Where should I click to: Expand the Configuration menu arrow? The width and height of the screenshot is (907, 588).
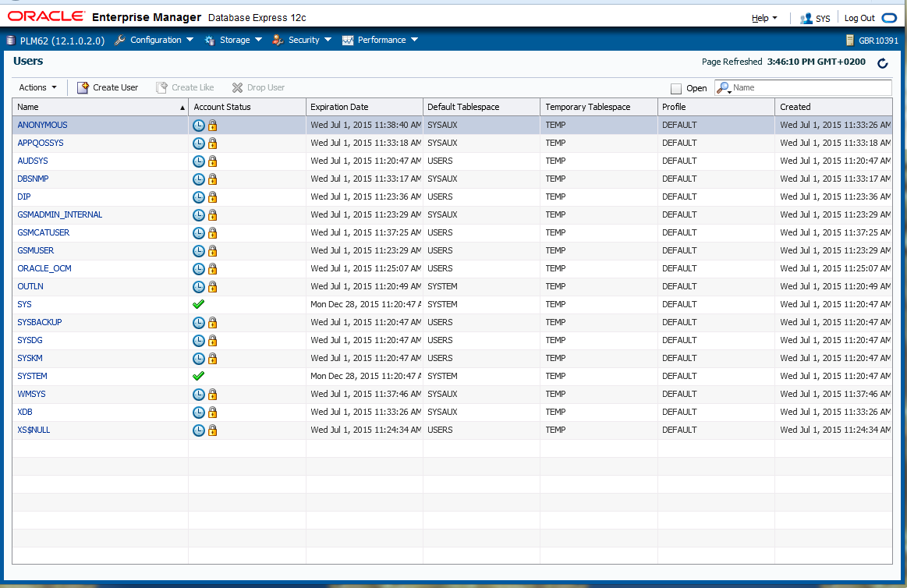[190, 40]
